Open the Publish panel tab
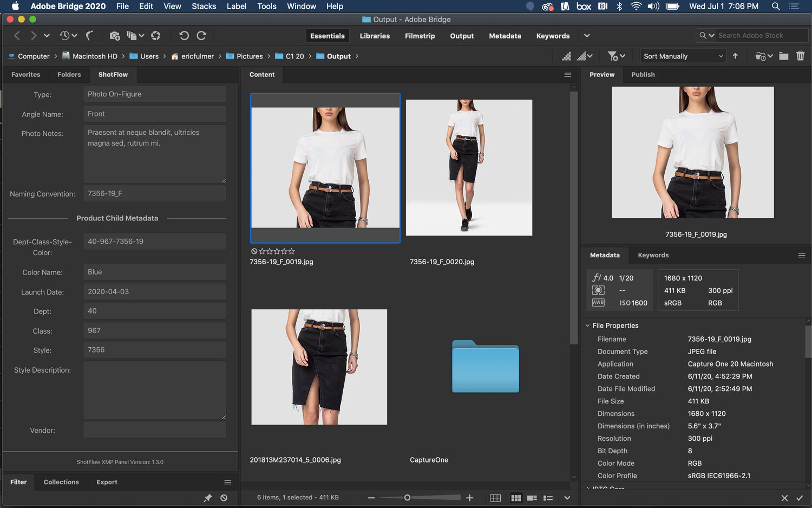The width and height of the screenshot is (812, 508). 643,75
